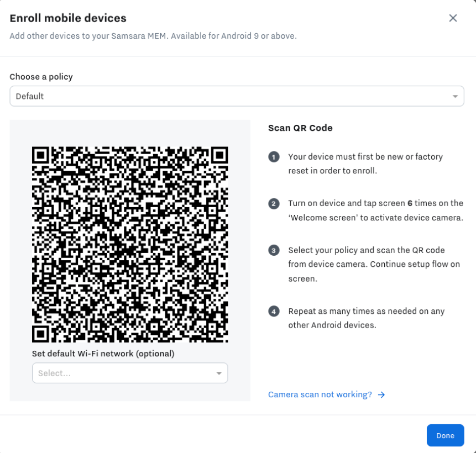Click the 'Scan QR Code' heading
Image resolution: width=476 pixels, height=453 pixels.
300,128
